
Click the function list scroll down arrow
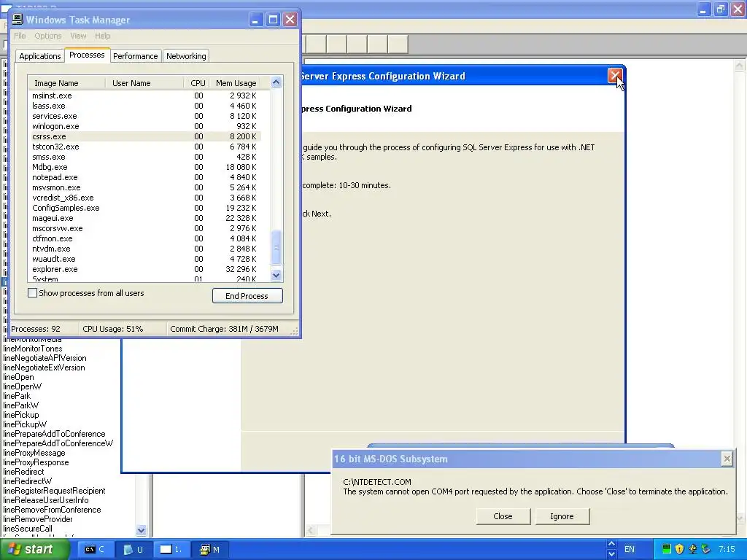[x=141, y=530]
